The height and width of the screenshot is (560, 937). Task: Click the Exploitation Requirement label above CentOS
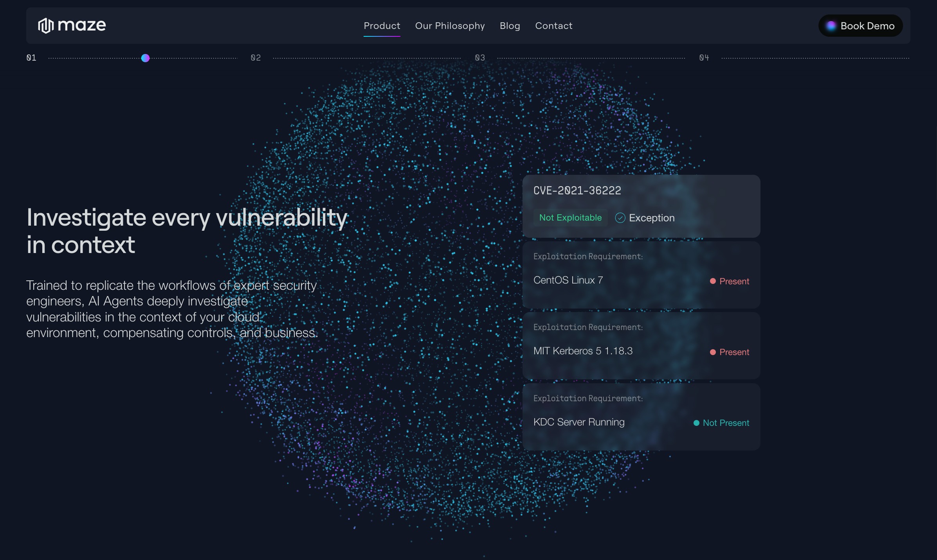588,256
